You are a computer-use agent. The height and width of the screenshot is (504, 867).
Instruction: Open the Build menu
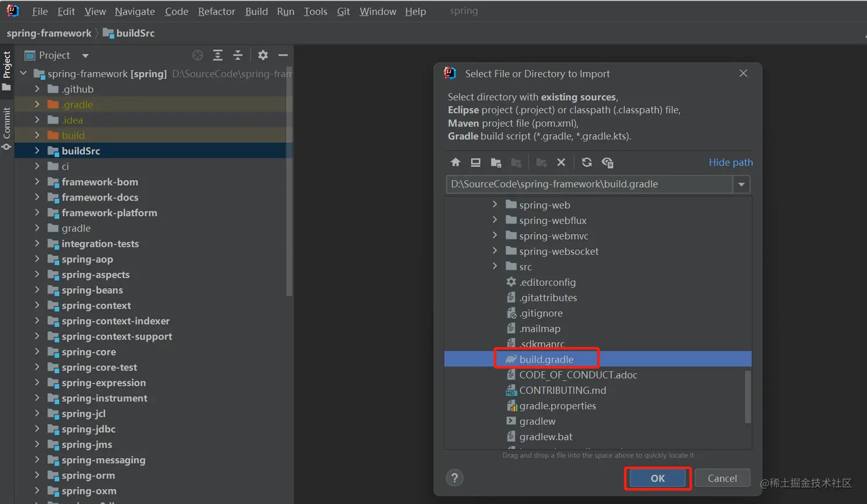(256, 11)
